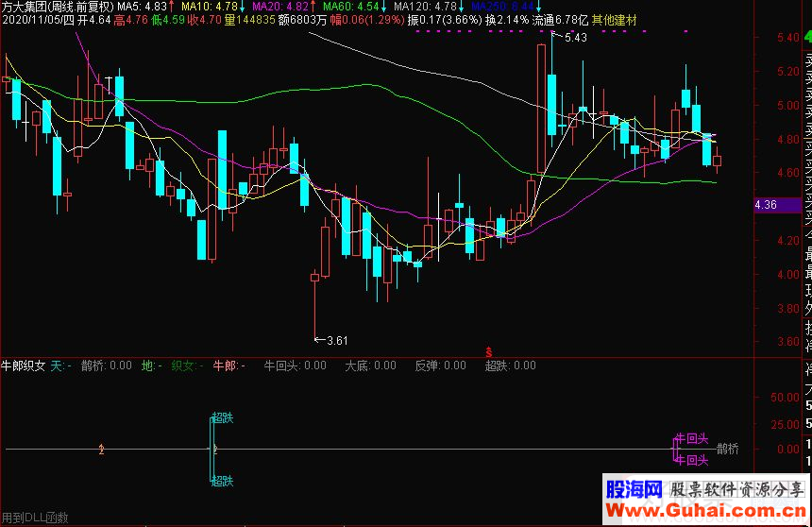Select the MA20: 4.82 indicator label
812x527 pixels.
point(280,7)
